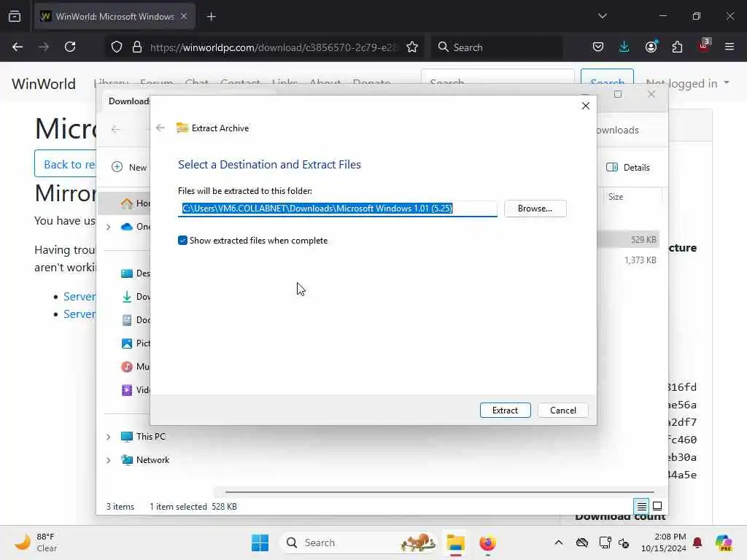747x560 pixels.
Task: Open the weather widget showing 88°F
Action: 36,542
